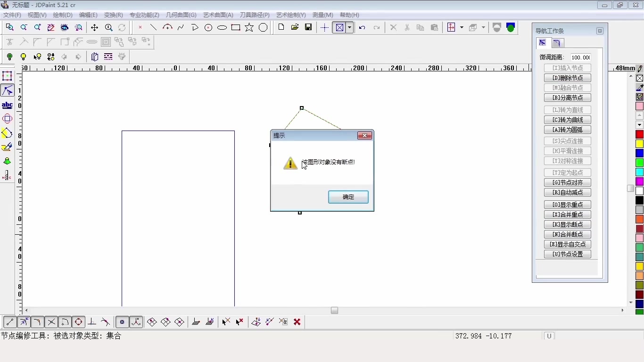Switch to second tab in 导航工作条 panel
644x362 pixels.
coord(557,43)
